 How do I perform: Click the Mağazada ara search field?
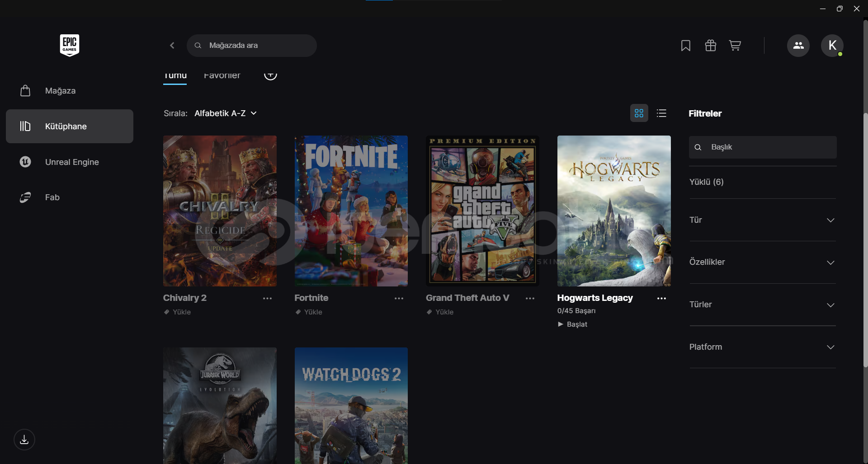click(252, 46)
